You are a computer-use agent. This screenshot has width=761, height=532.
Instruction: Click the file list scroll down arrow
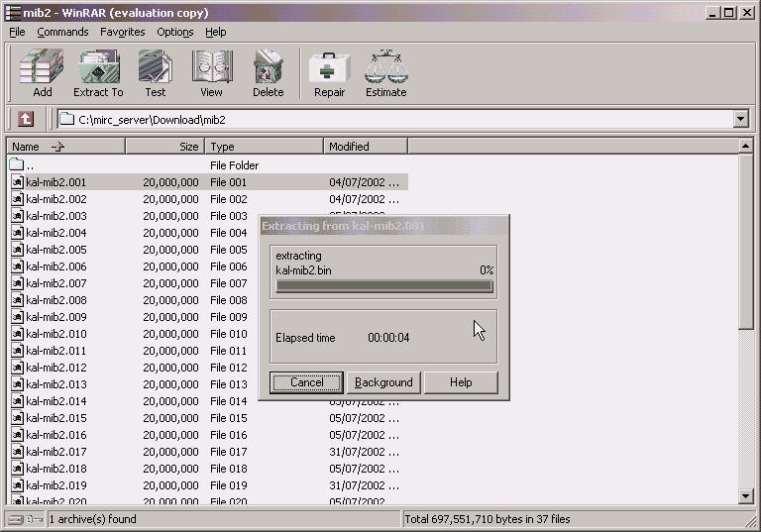pyautogui.click(x=745, y=495)
